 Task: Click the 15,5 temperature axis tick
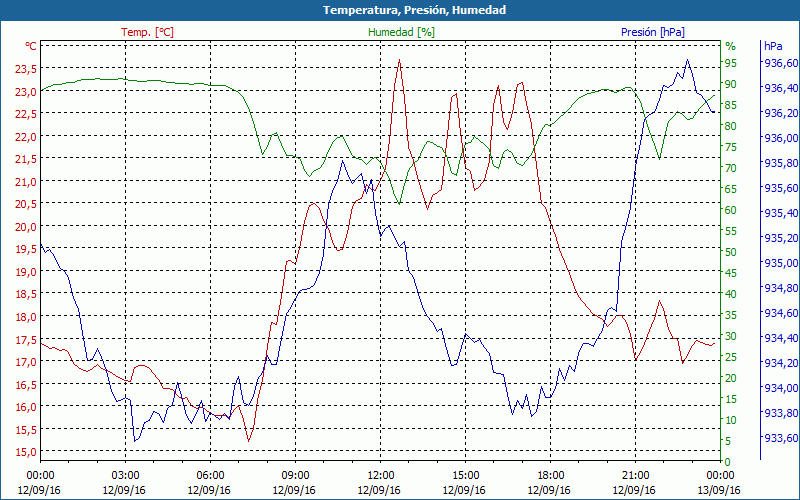[27, 430]
